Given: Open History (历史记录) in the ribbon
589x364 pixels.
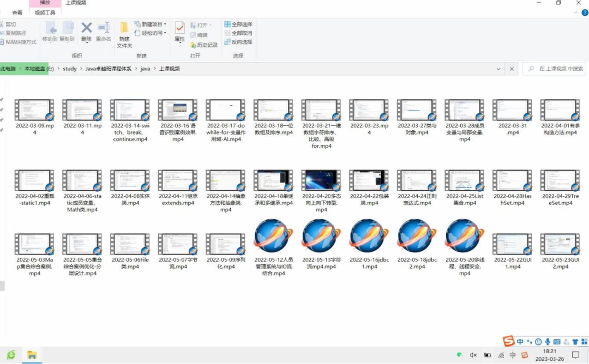Looking at the screenshot, I should pyautogui.click(x=203, y=45).
